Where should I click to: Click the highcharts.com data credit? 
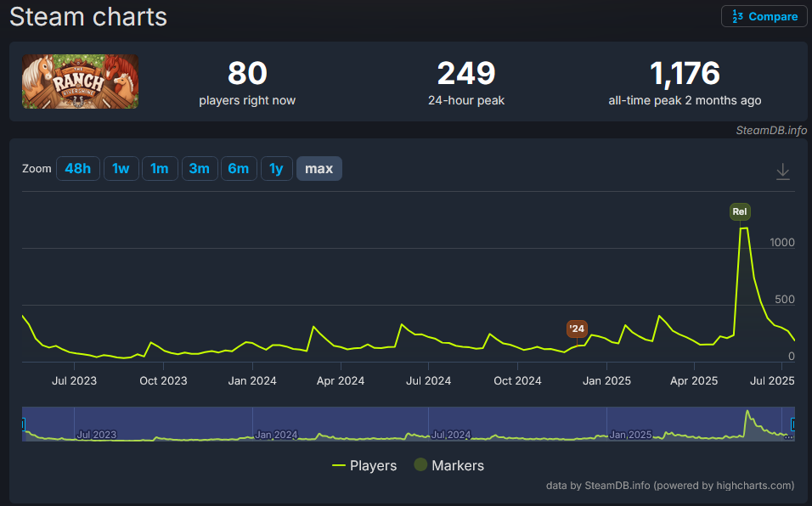[669, 486]
